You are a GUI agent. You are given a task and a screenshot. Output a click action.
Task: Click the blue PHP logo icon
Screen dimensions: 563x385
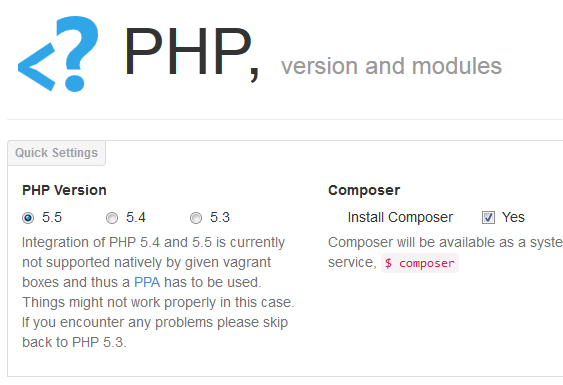pyautogui.click(x=58, y=54)
